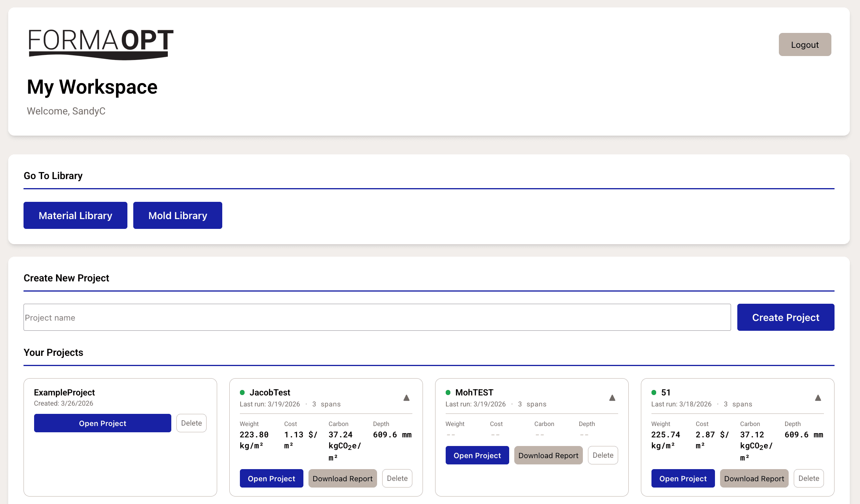Delete project 51
The width and height of the screenshot is (860, 504).
click(809, 478)
